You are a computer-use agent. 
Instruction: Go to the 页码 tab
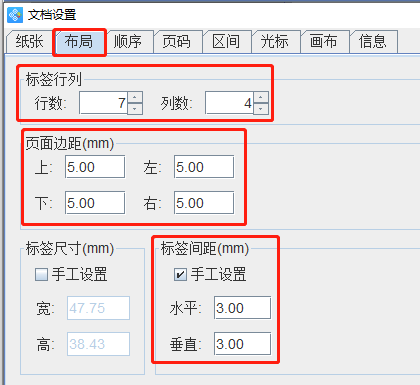(x=177, y=42)
